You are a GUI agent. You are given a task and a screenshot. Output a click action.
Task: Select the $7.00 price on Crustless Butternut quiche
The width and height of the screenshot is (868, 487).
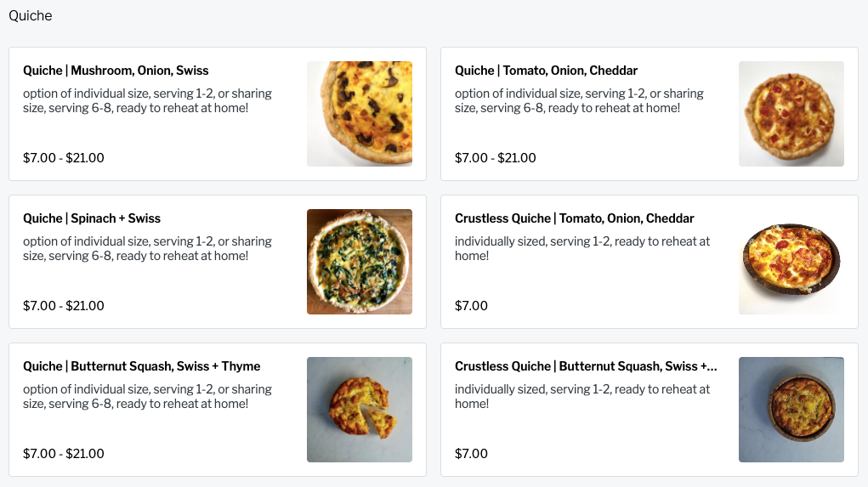click(x=471, y=454)
